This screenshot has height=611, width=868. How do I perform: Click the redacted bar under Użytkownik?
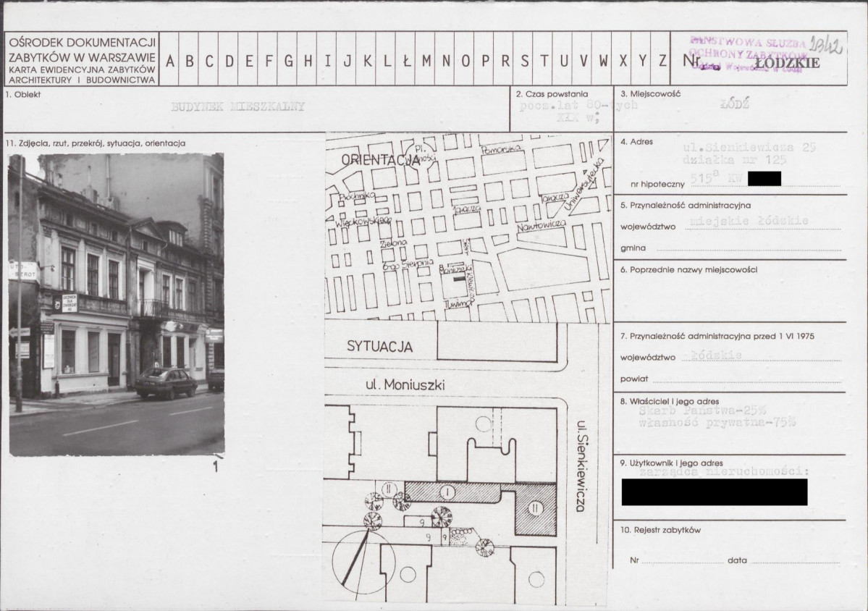714,492
